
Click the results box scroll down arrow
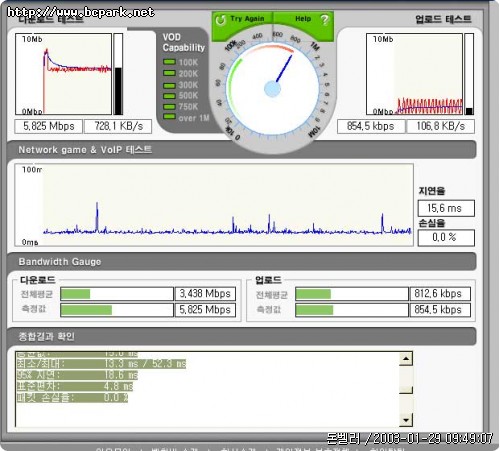tap(406, 420)
